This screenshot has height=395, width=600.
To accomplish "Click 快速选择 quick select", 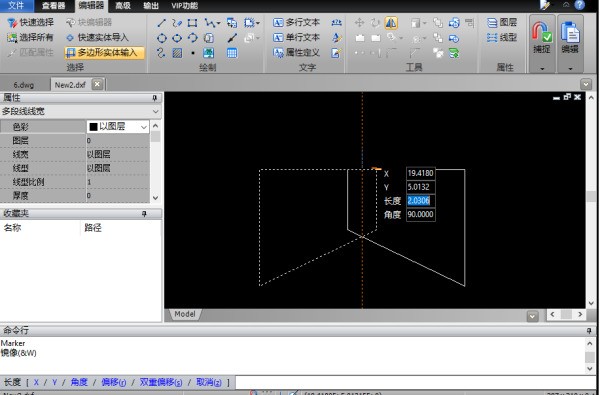I will pos(31,23).
